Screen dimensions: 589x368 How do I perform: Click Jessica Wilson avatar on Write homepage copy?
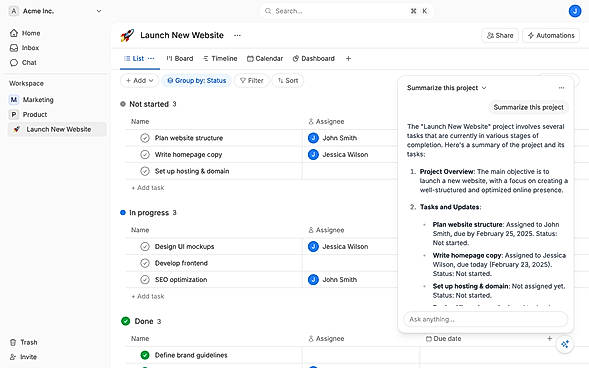[313, 154]
